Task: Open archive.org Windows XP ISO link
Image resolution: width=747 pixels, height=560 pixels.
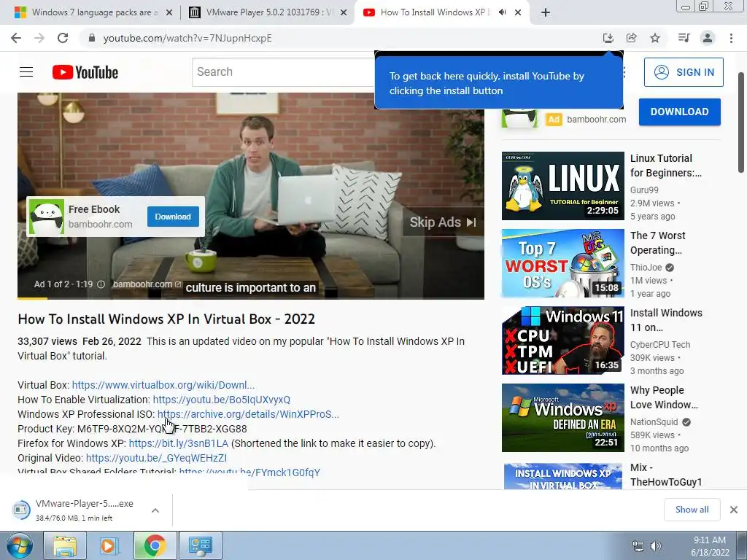Action: point(248,414)
